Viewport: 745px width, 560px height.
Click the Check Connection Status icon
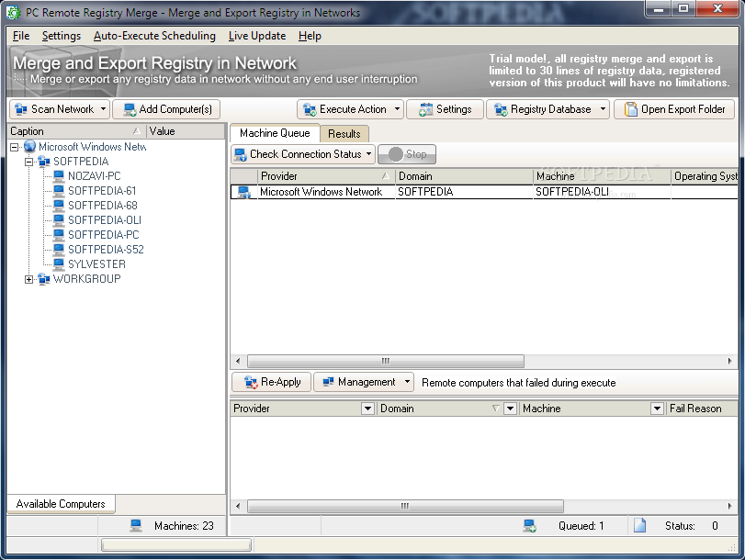pyautogui.click(x=241, y=154)
